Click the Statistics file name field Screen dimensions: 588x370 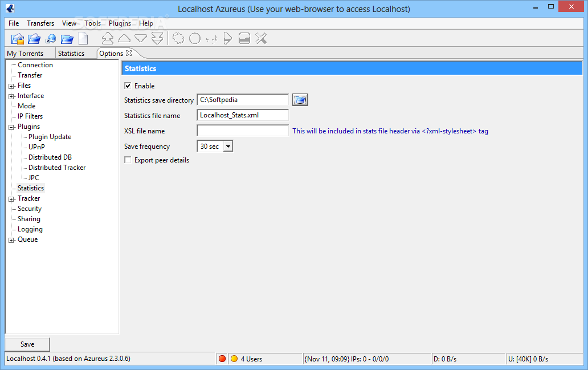click(x=243, y=115)
